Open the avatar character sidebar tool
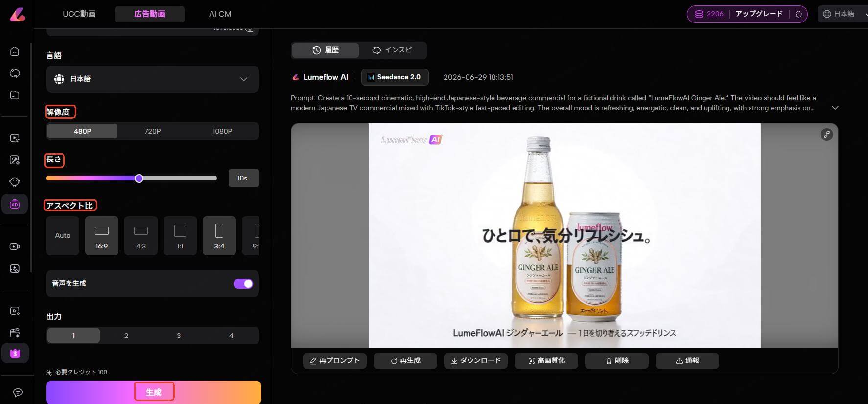The image size is (868, 404). pyautogui.click(x=15, y=182)
